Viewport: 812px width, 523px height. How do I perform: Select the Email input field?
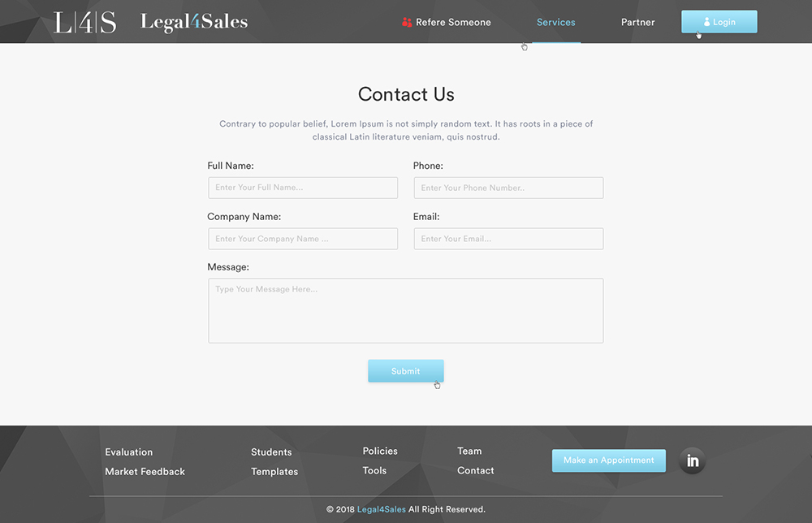508,239
